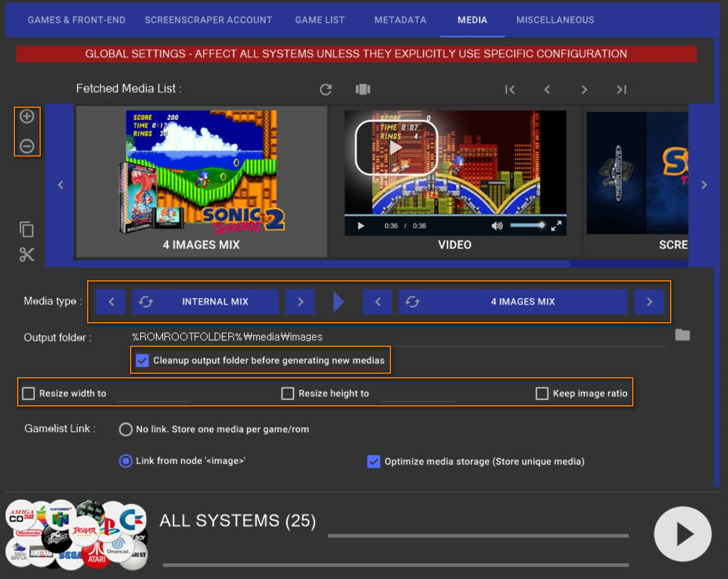The image size is (728, 579).
Task: Click the VIDEO caption label
Action: click(455, 245)
